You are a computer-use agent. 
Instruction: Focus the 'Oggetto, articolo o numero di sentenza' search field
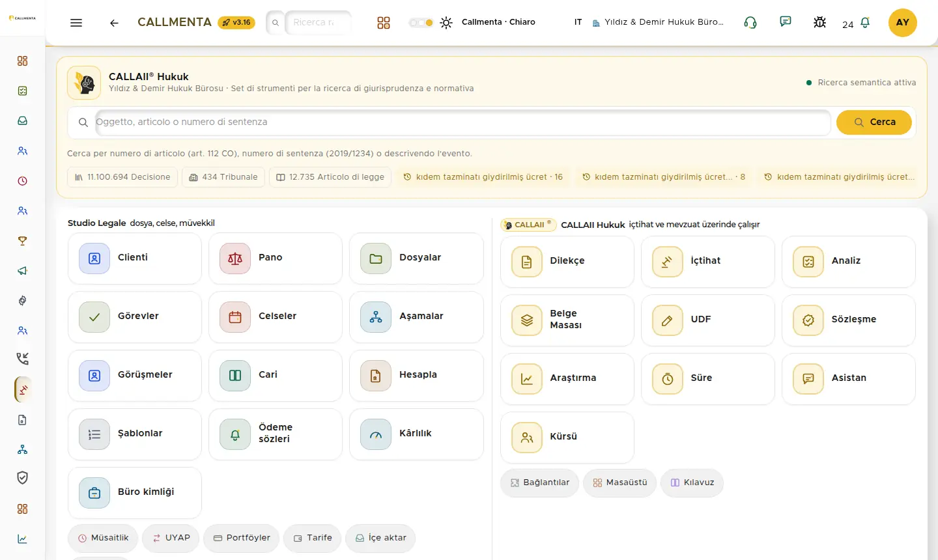coord(462,122)
